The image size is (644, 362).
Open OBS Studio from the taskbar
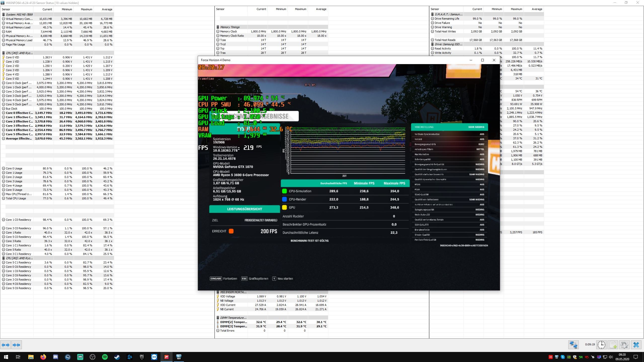click(x=92, y=357)
